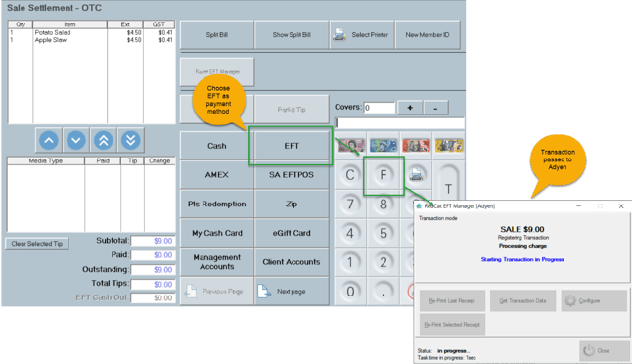Select Cash payment method
The image size is (632, 364).
(217, 146)
